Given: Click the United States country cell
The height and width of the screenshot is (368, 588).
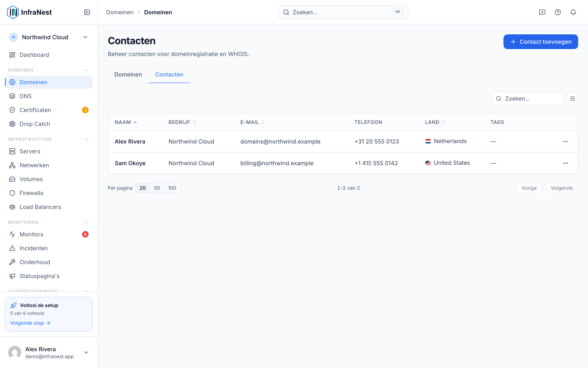Looking at the screenshot, I should [x=447, y=163].
